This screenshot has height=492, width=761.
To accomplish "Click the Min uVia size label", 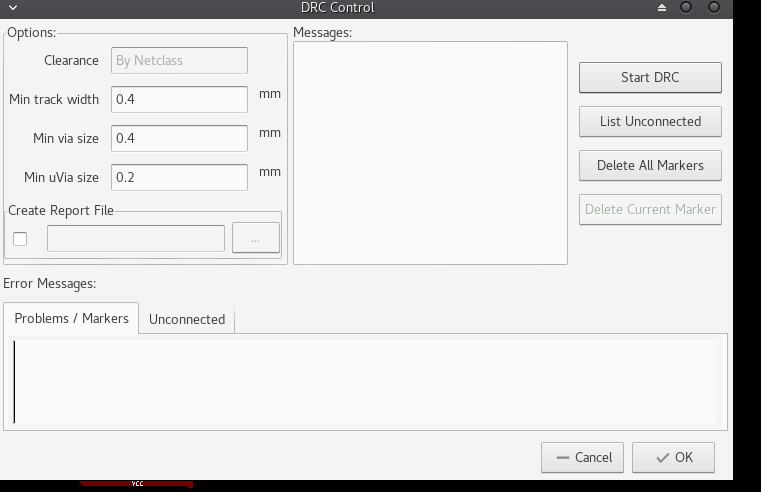I will coord(62,177).
